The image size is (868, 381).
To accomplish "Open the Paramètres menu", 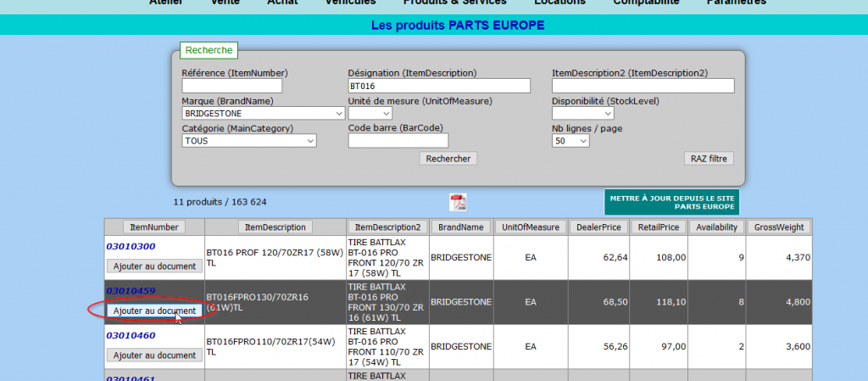I will (x=737, y=3).
